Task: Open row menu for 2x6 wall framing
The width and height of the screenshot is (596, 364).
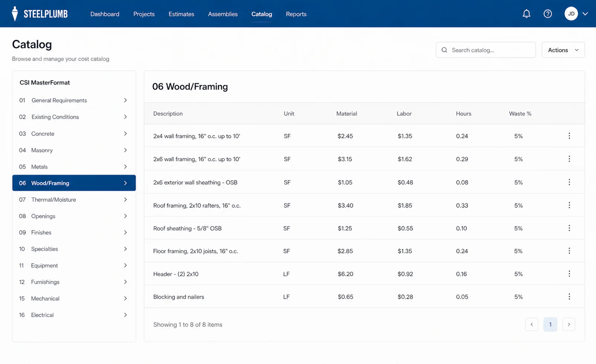Action: 569,159
